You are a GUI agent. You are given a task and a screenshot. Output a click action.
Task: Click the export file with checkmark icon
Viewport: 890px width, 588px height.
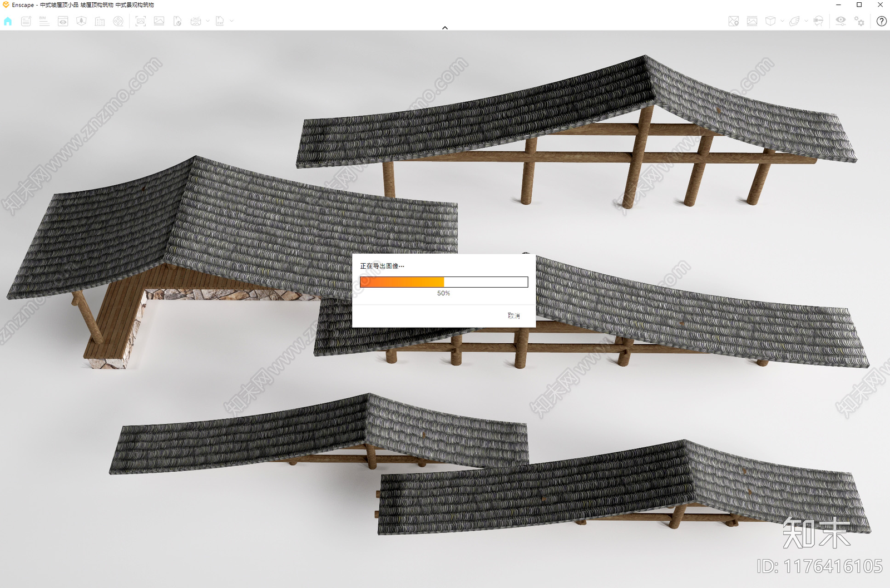click(x=177, y=21)
